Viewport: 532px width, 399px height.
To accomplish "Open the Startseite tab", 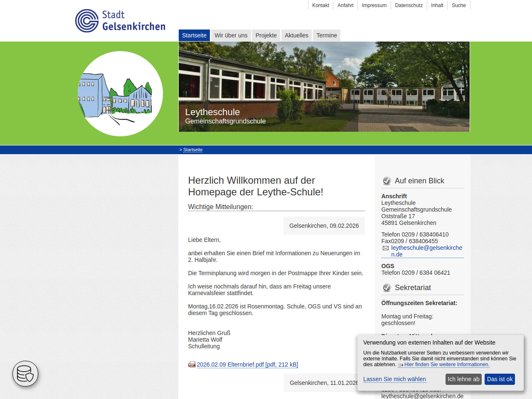I will coord(194,35).
